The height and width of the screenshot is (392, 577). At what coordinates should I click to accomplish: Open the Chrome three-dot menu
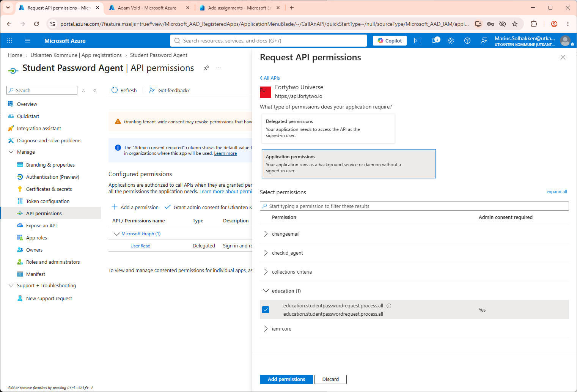click(x=568, y=24)
